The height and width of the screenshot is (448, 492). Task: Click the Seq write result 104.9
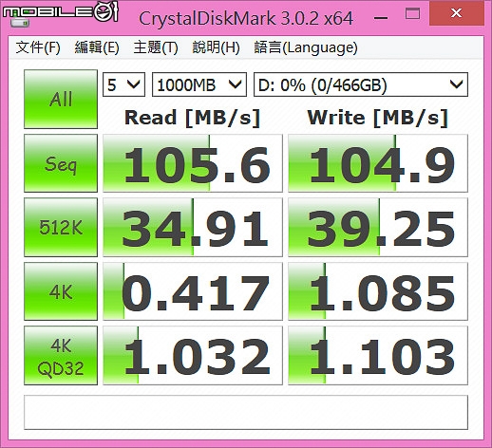click(x=378, y=163)
